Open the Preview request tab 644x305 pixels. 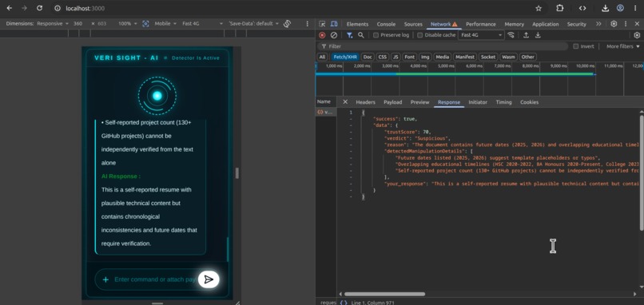pyautogui.click(x=419, y=102)
